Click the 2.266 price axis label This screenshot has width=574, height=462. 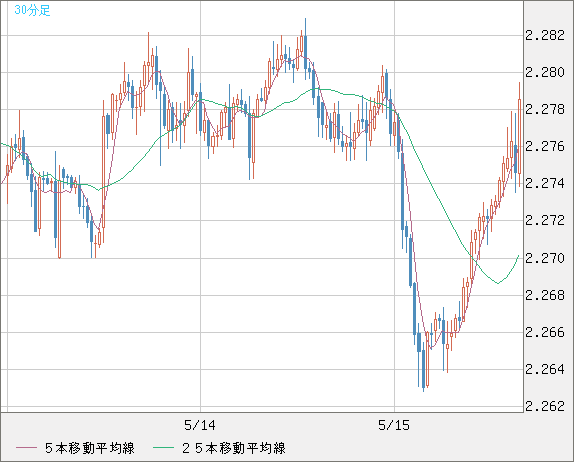click(545, 332)
